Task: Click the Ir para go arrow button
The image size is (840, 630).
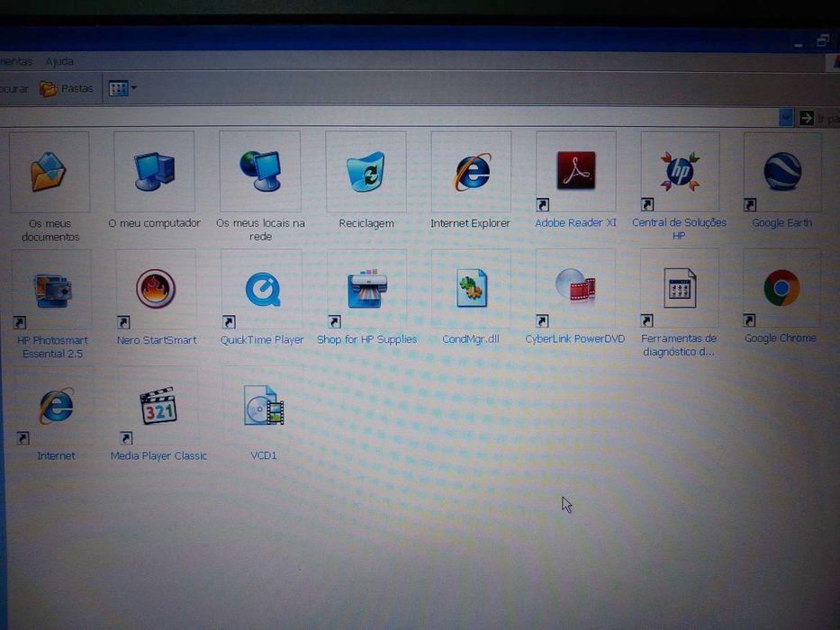Action: (x=807, y=118)
